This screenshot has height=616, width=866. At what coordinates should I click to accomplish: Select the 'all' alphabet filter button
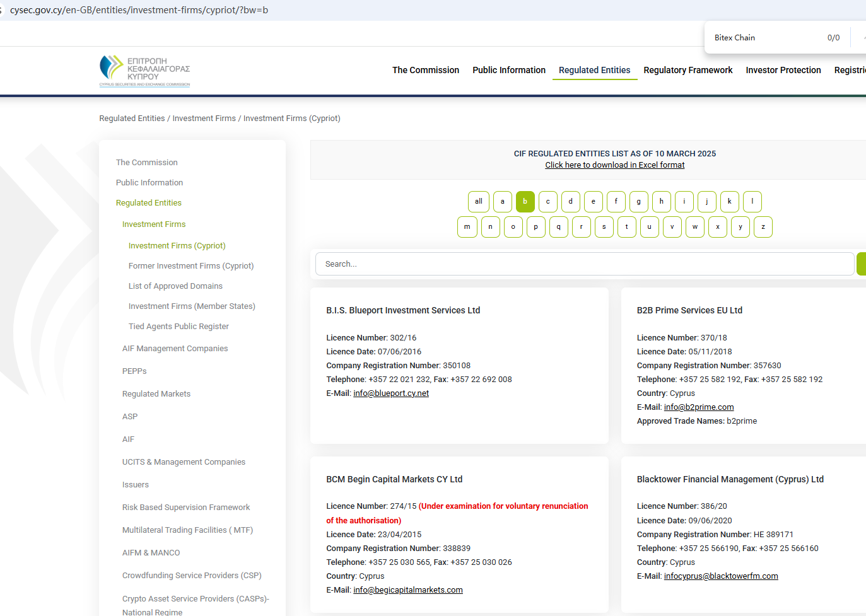pyautogui.click(x=479, y=202)
